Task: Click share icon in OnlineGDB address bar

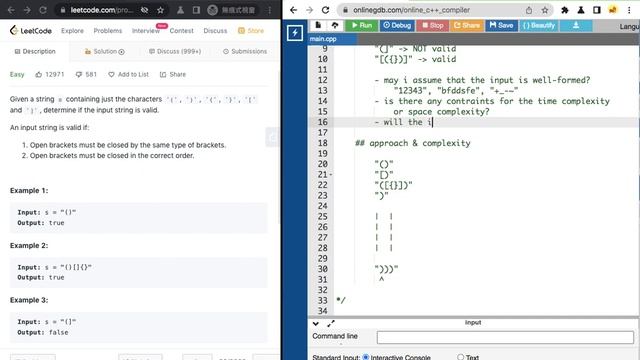Action: coord(529,10)
